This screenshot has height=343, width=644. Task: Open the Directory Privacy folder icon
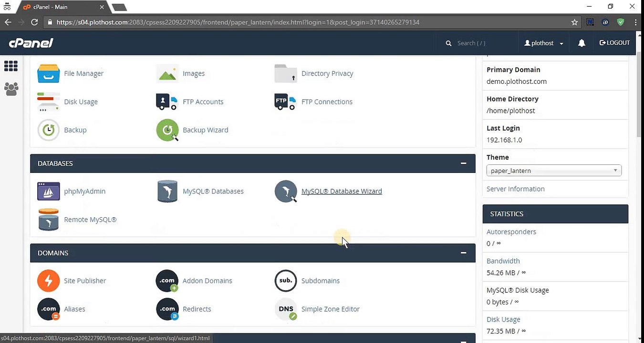pyautogui.click(x=286, y=73)
